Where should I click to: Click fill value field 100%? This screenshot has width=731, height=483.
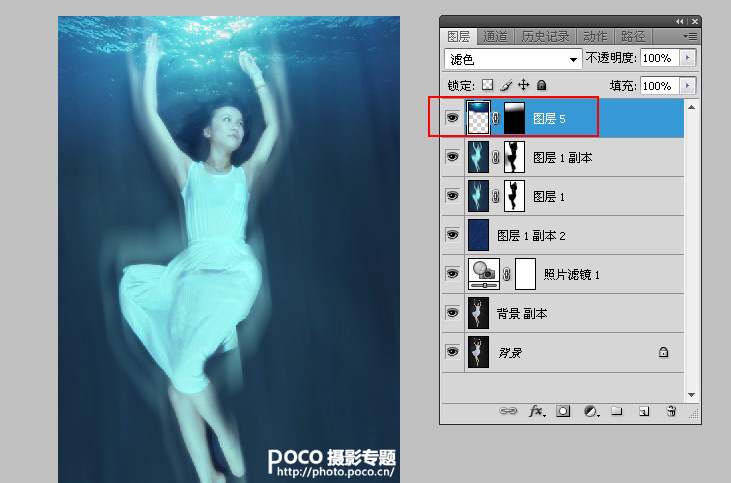coord(660,86)
